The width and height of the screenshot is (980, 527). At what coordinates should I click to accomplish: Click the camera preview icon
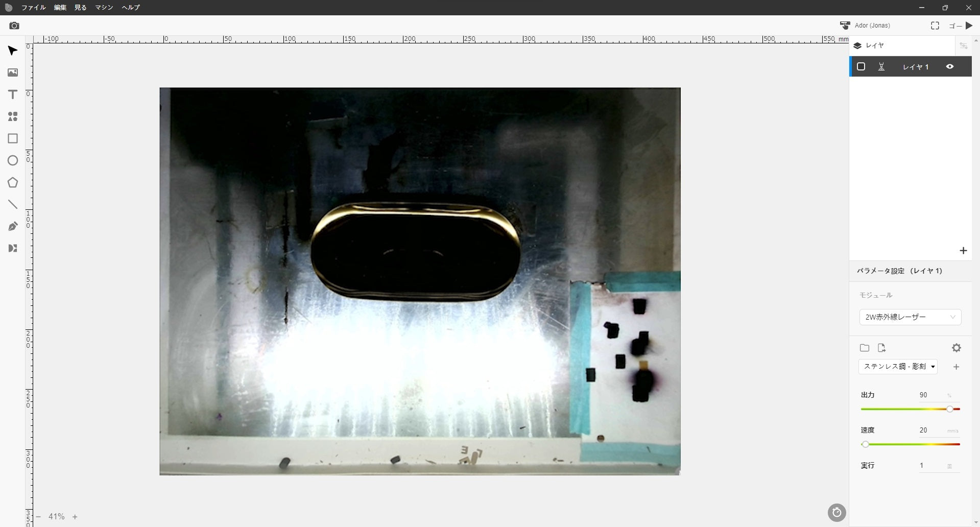(x=14, y=26)
